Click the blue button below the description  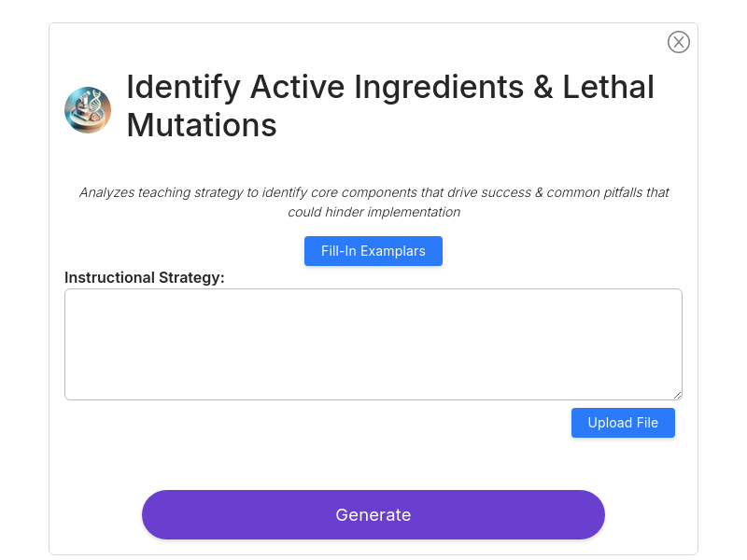pos(373,251)
